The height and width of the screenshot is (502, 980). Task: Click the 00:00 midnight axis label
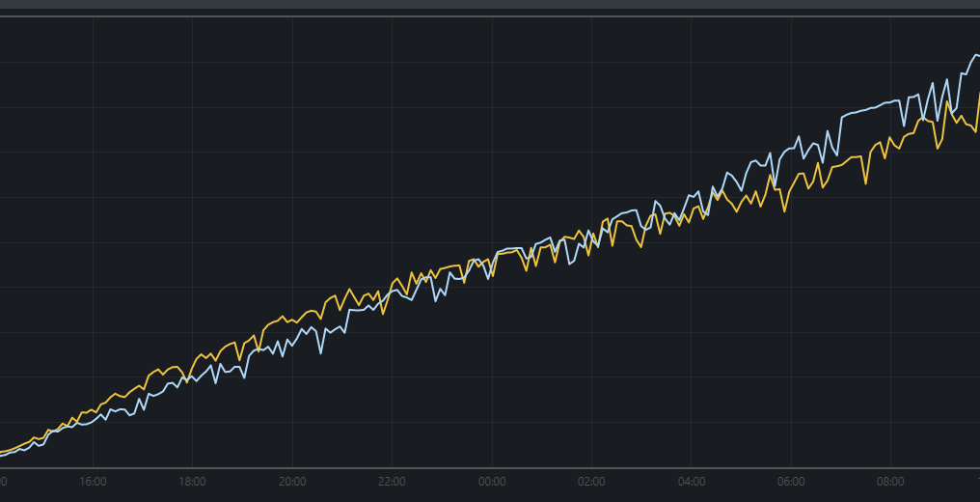coord(492,482)
